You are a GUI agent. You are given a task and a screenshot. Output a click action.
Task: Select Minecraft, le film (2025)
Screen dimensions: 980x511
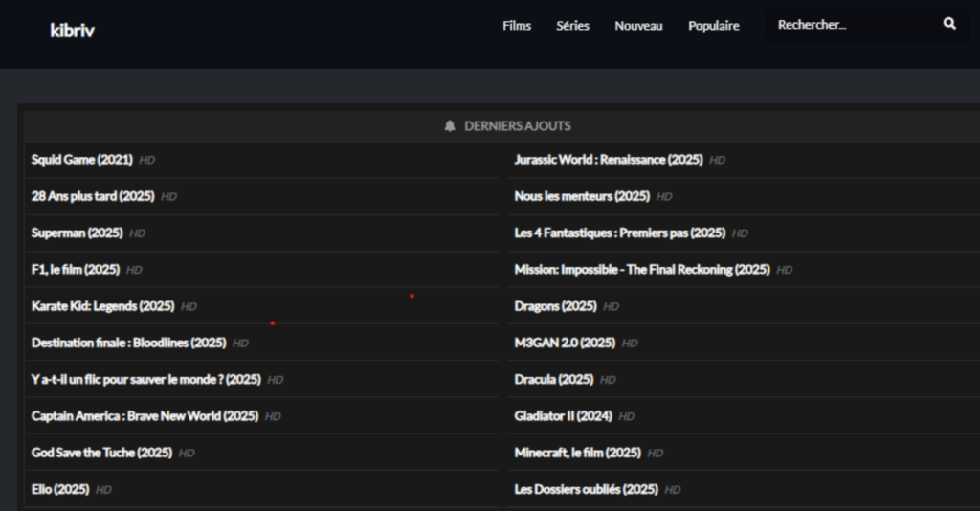[x=577, y=453]
